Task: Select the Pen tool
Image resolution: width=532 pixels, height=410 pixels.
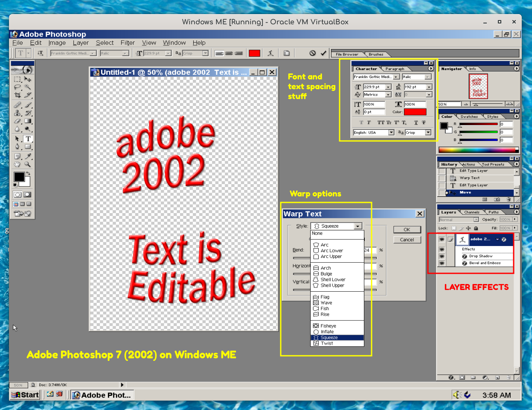Action: (17, 147)
